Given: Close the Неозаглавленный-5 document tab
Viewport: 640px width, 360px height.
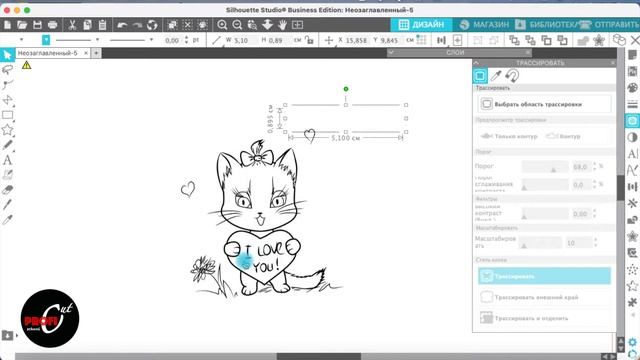Looking at the screenshot, I should click(x=86, y=53).
